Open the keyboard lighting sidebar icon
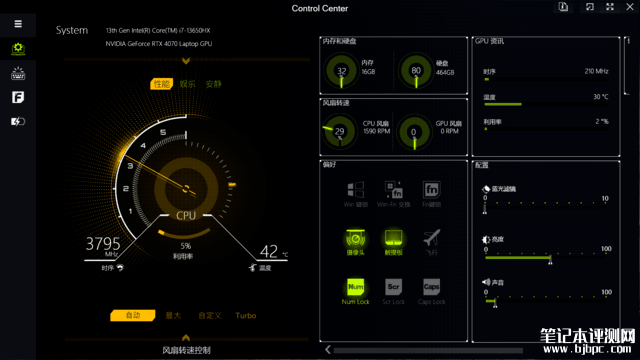The height and width of the screenshot is (360, 640). pos(18,73)
